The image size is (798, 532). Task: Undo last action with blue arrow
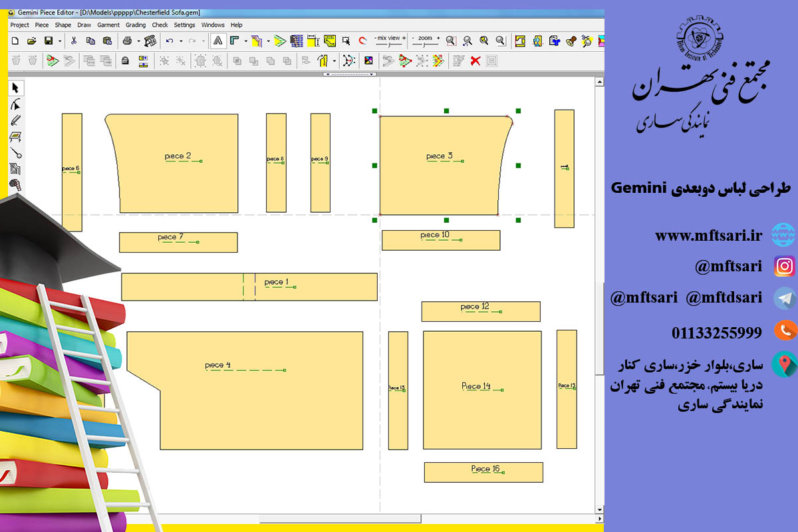click(170, 41)
